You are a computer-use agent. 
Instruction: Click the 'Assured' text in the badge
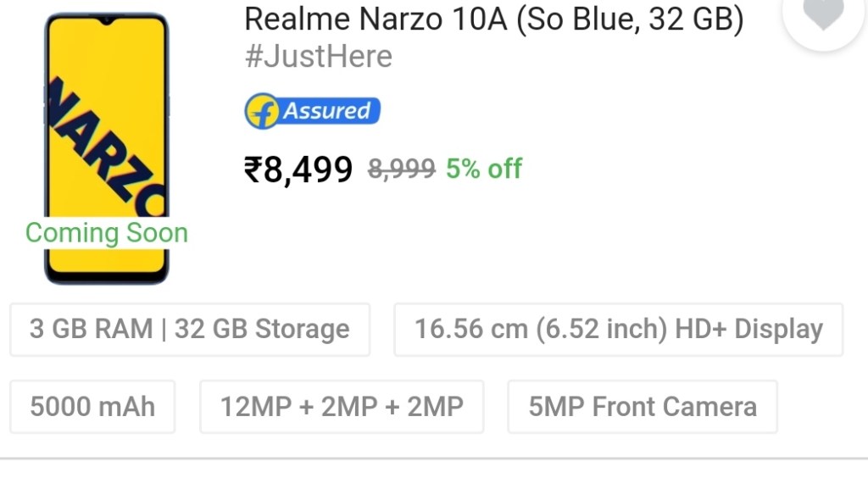[327, 111]
